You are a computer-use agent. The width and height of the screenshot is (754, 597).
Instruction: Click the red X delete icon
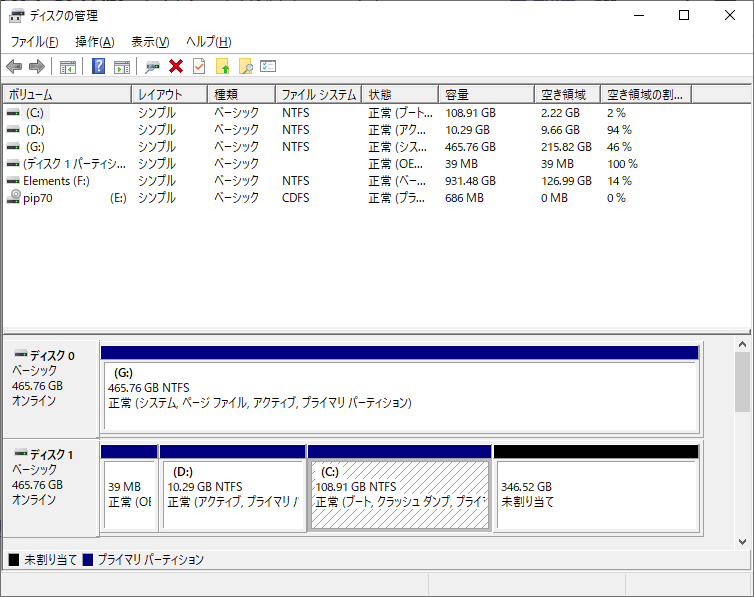pos(176,67)
